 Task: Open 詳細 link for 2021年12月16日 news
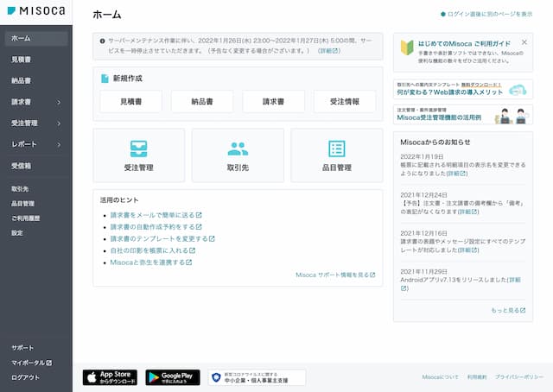click(468, 250)
